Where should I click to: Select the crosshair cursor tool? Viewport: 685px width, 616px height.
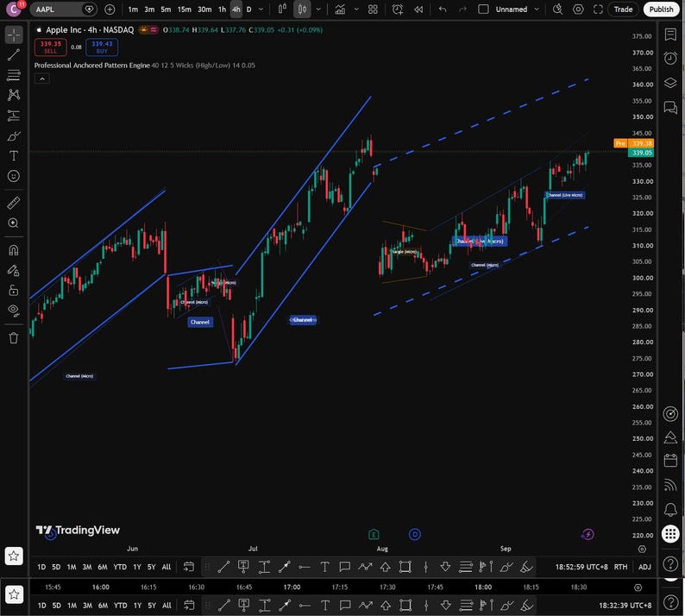point(14,35)
